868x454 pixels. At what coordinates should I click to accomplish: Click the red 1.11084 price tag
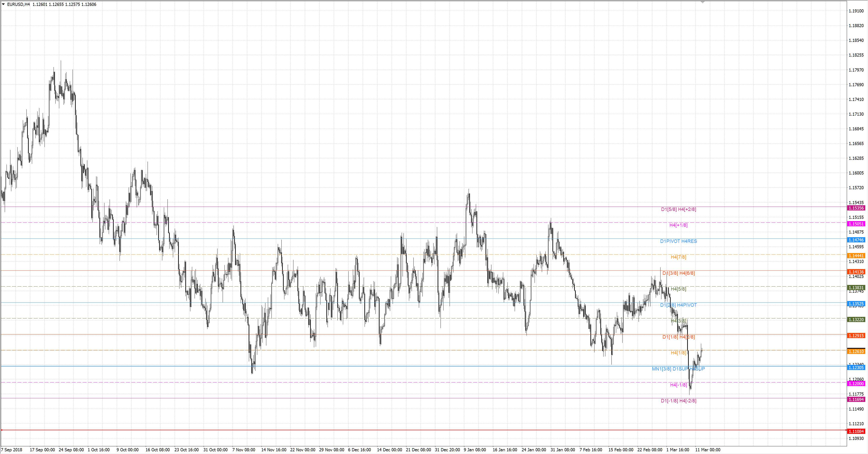pos(856,431)
